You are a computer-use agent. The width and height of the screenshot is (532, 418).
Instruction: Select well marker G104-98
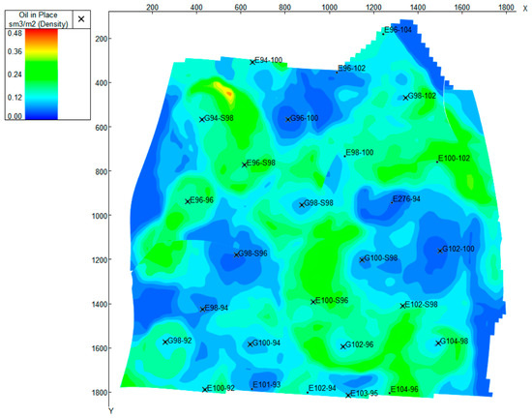point(438,343)
